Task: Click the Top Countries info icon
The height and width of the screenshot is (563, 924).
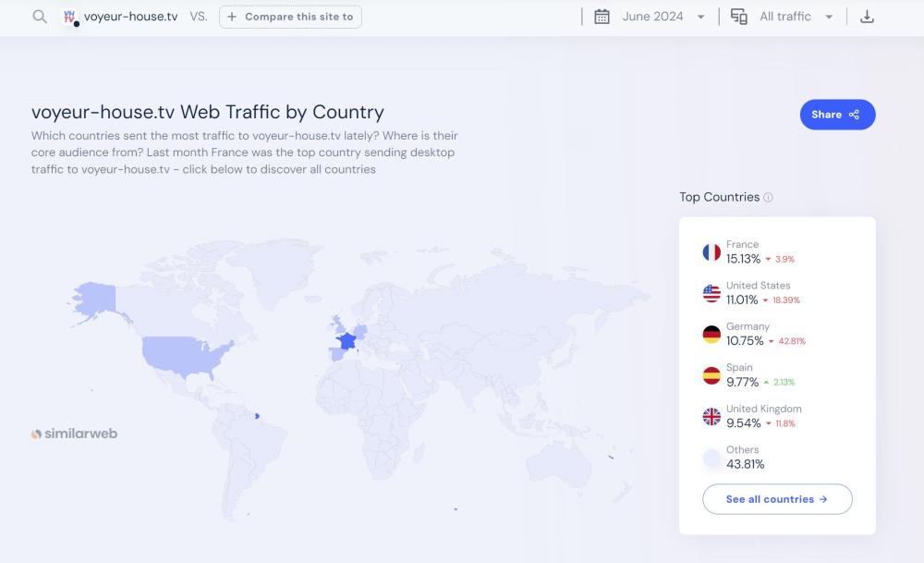Action: coord(769,198)
